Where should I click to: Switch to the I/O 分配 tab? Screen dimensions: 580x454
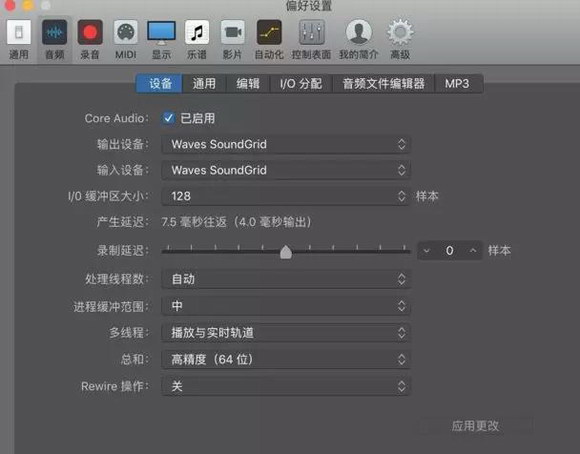[x=301, y=84]
